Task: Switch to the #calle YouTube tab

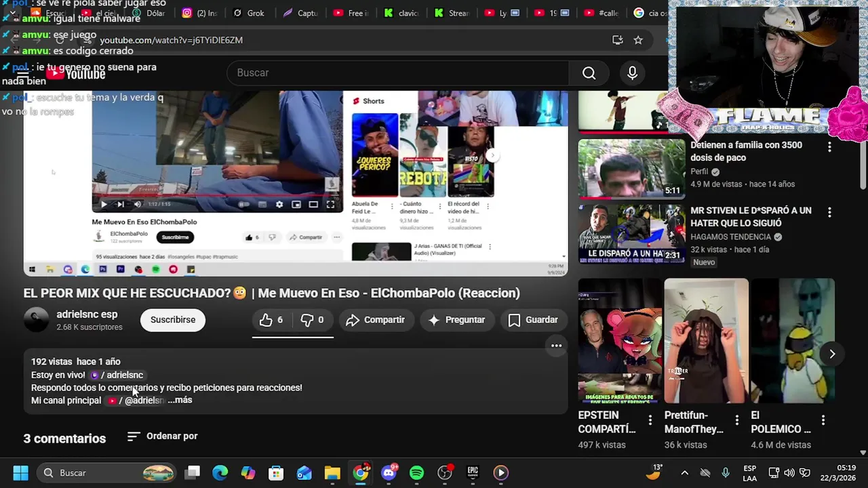Action: point(601,13)
